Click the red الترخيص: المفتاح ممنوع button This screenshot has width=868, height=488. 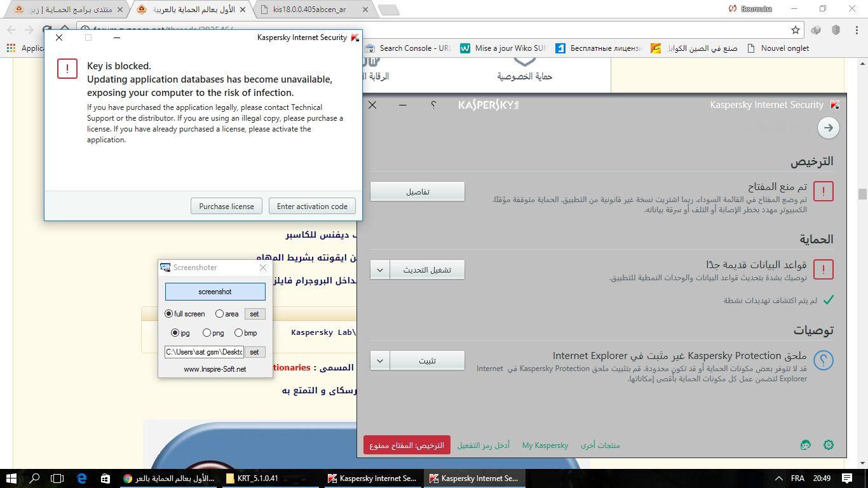[x=407, y=445]
